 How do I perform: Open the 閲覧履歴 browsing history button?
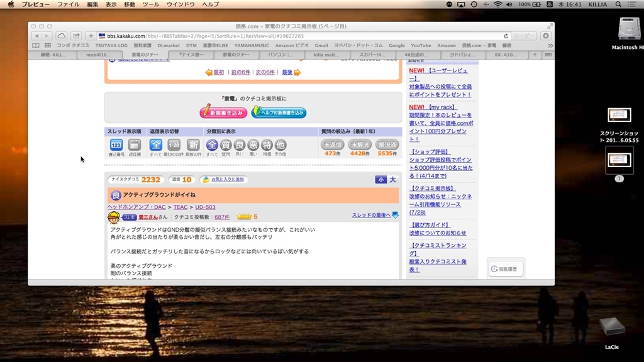coord(505,269)
